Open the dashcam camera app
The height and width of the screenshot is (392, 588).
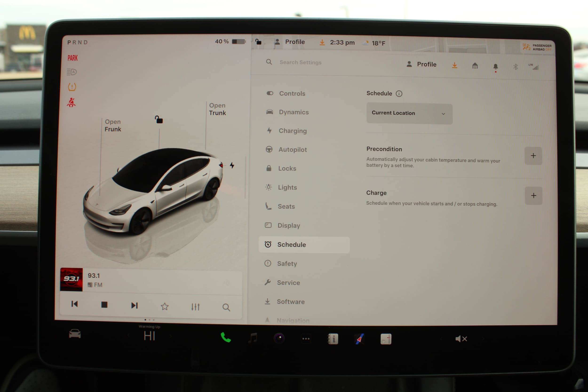click(279, 338)
